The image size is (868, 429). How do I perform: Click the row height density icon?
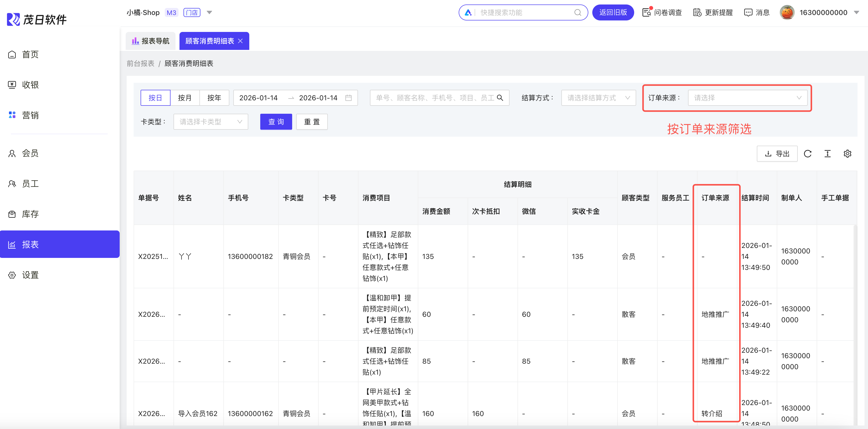pyautogui.click(x=827, y=154)
